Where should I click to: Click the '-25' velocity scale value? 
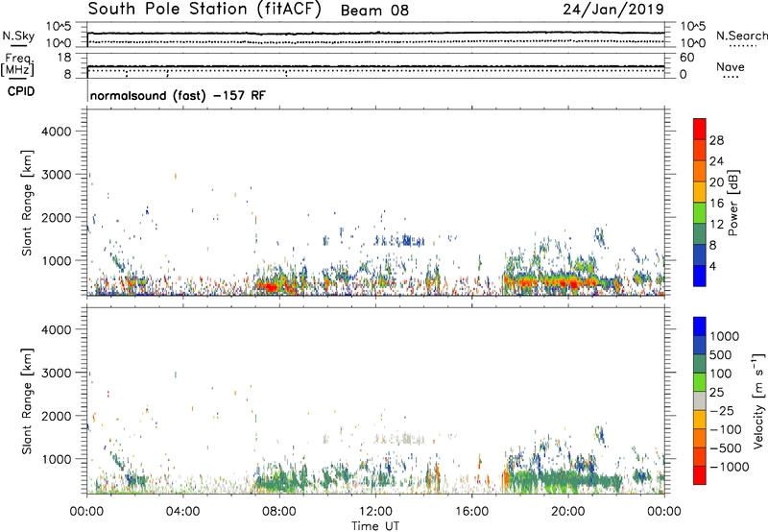coord(722,410)
